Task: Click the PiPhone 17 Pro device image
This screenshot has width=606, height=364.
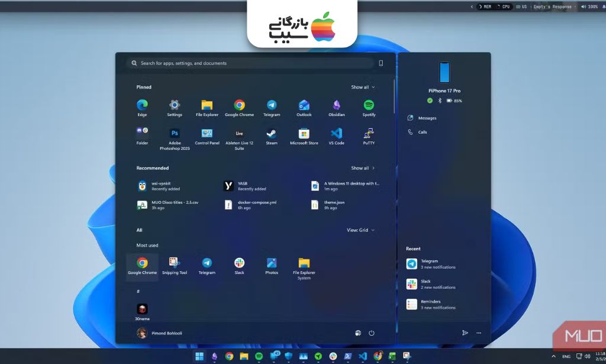Action: point(444,72)
